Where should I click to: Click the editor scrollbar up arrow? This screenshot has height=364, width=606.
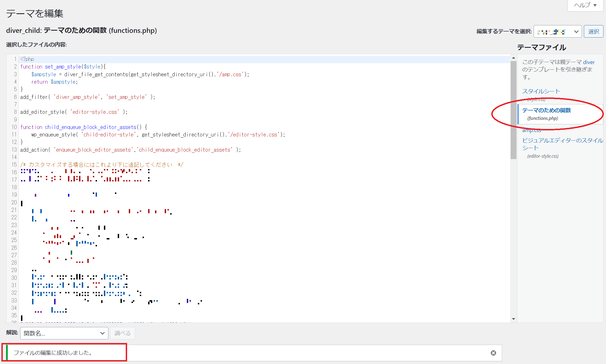[513, 58]
